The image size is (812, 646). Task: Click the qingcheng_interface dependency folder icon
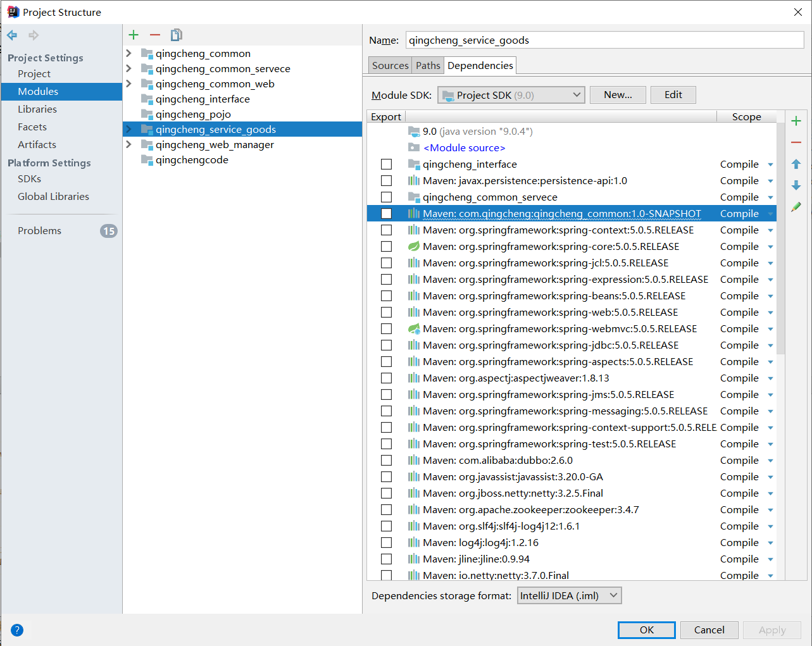[414, 165]
